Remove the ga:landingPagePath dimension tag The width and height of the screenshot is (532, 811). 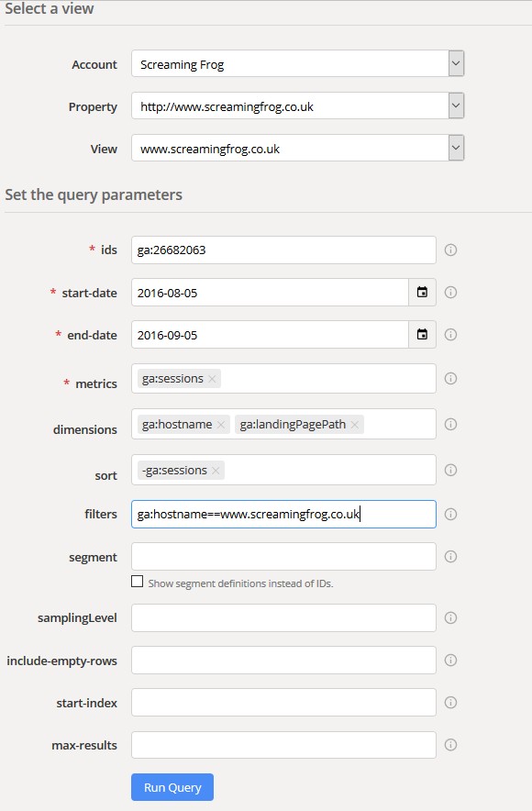355,425
